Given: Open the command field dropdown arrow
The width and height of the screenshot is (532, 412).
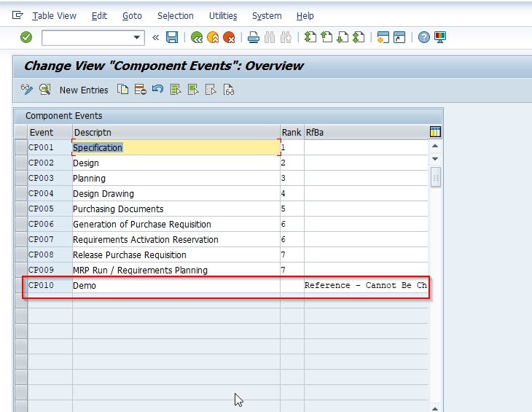Looking at the screenshot, I should point(137,37).
